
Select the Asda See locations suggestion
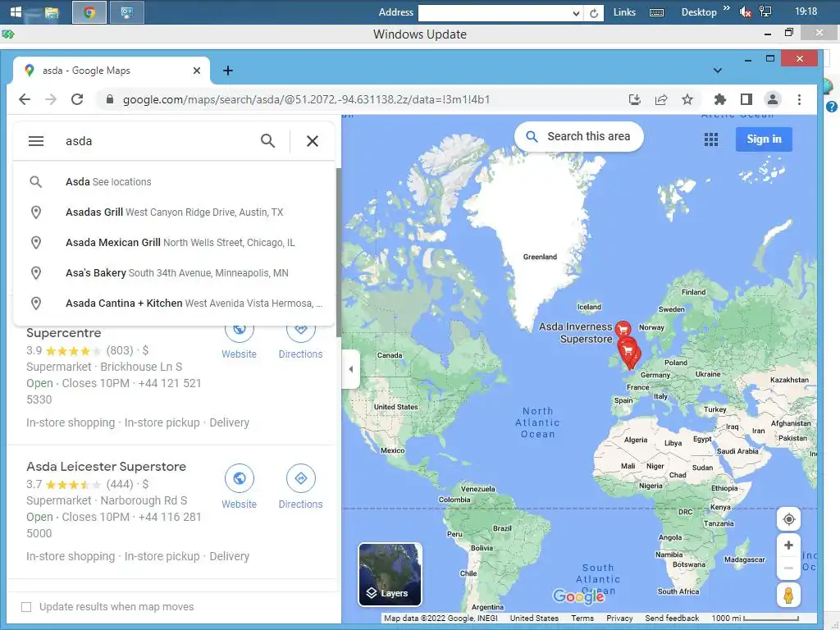click(174, 181)
